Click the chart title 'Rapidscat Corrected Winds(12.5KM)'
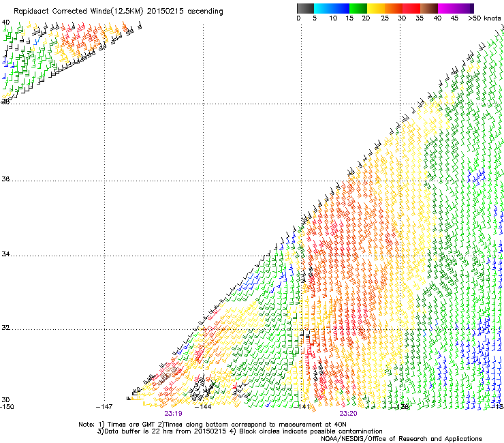Image resolution: width=504 pixels, height=443 pixels. 78,12
